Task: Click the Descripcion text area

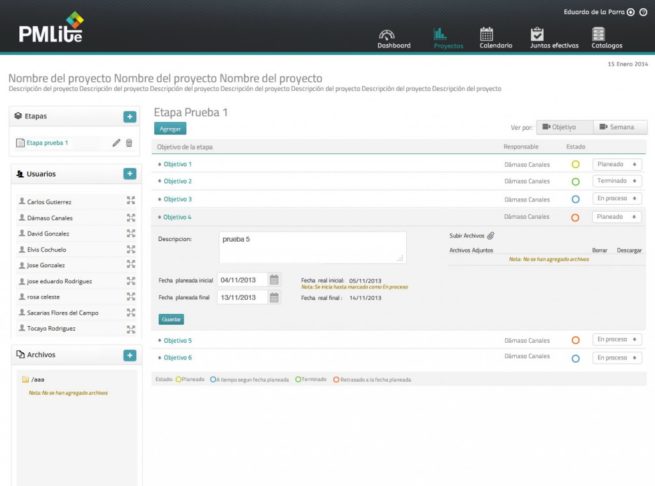Action: pyautogui.click(x=311, y=247)
